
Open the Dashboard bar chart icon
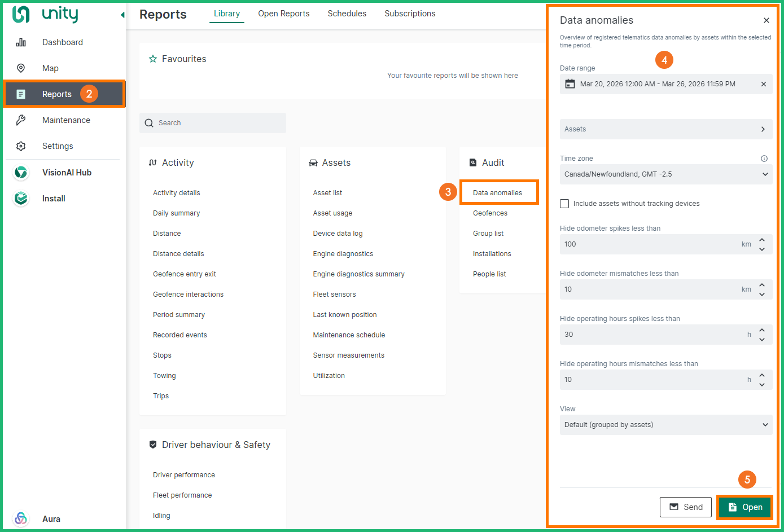21,42
